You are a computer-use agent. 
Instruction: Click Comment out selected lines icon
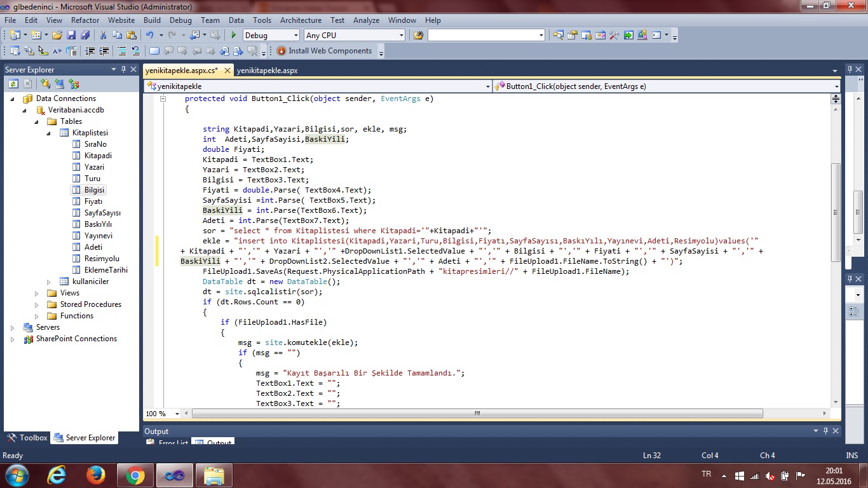pos(122,51)
